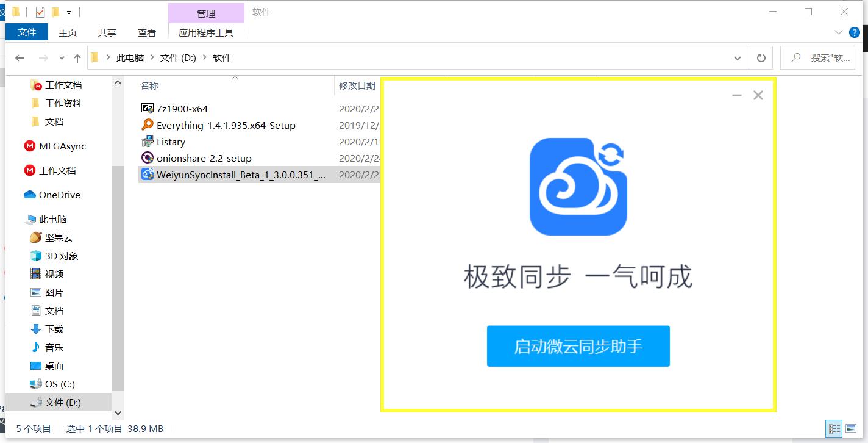Click the Listary file icon
The image size is (868, 443).
click(x=147, y=142)
